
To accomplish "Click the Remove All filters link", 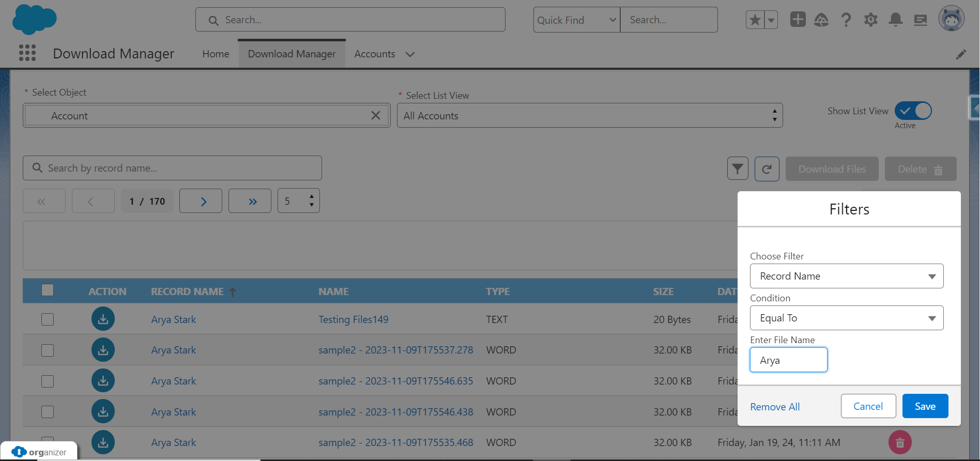I will [x=775, y=407].
